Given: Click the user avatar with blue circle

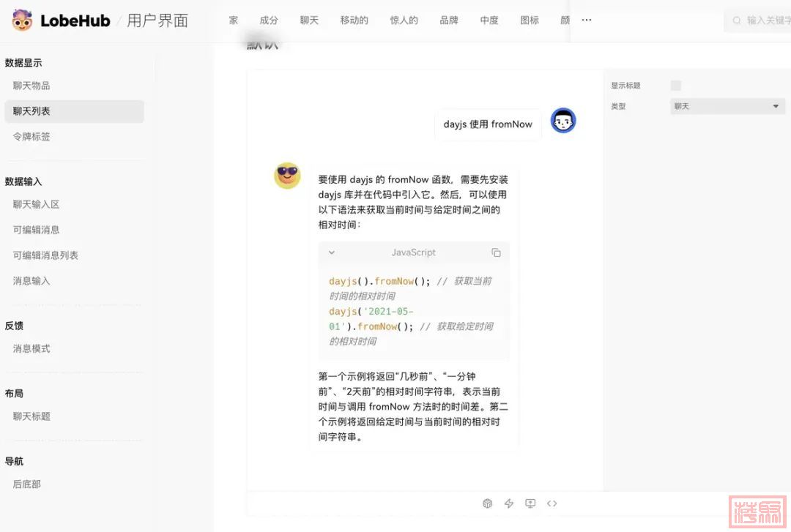Looking at the screenshot, I should 563,121.
